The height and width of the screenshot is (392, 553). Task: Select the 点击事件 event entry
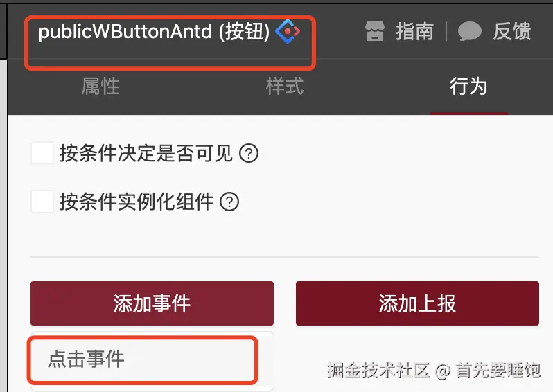pyautogui.click(x=143, y=359)
